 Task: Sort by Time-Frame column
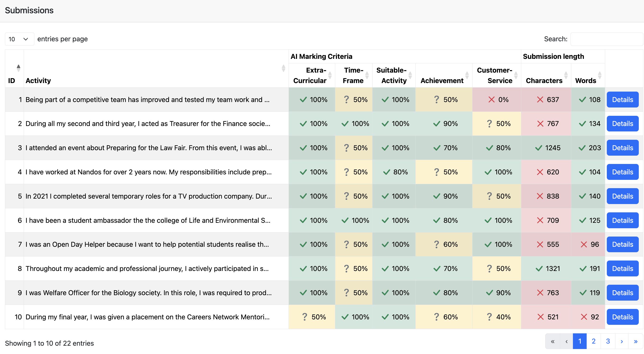[367, 75]
